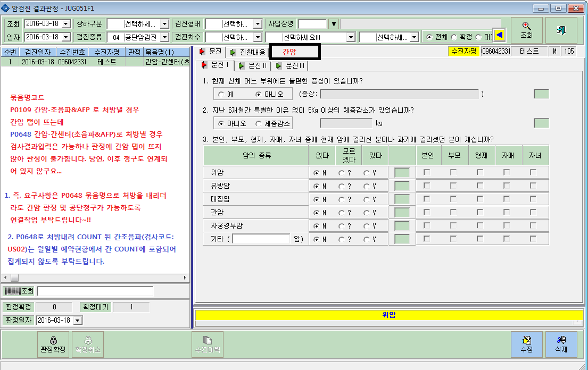
Task: Click the 기타 cancer type text field
Action: [261, 239]
